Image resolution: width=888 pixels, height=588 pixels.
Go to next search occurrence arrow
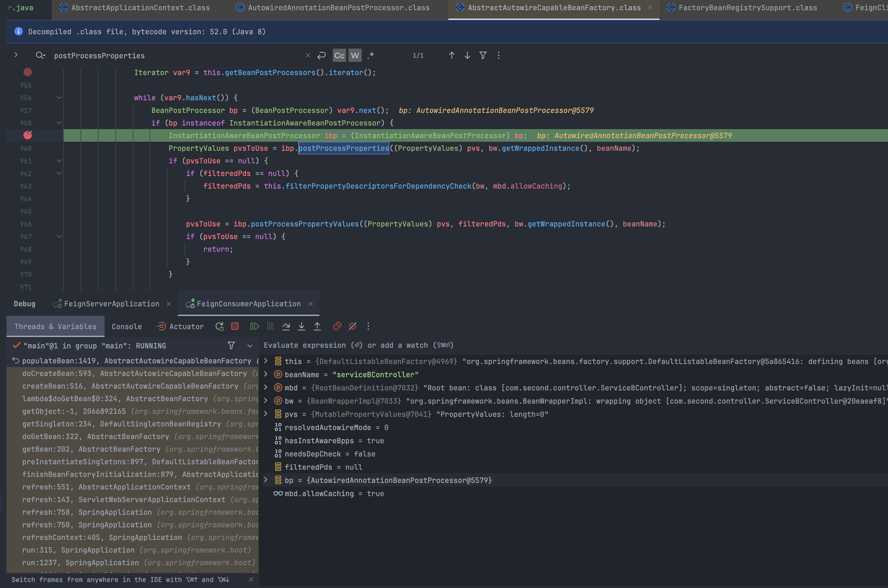click(x=467, y=56)
